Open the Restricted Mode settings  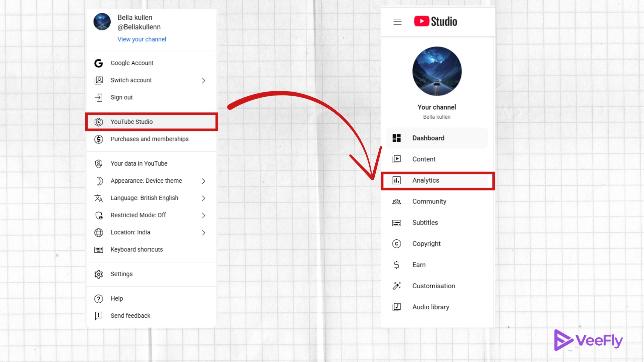click(x=203, y=215)
